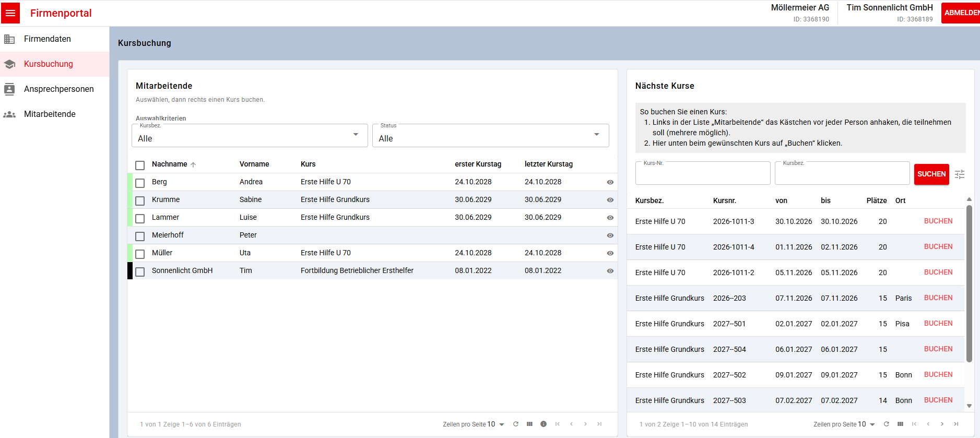The image size is (980, 438).
Task: Open column settings in the Mitarbeitende table
Action: click(529, 424)
